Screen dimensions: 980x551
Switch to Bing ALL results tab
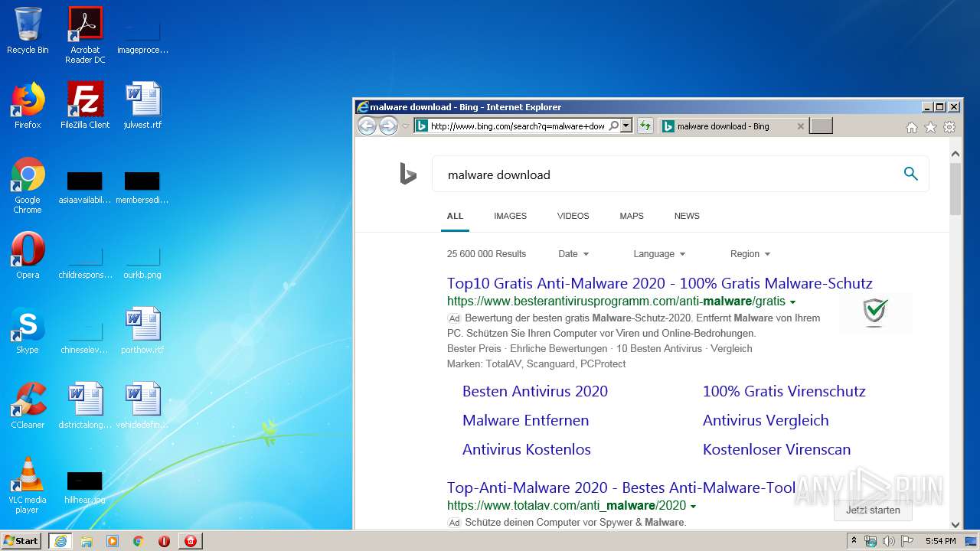455,216
